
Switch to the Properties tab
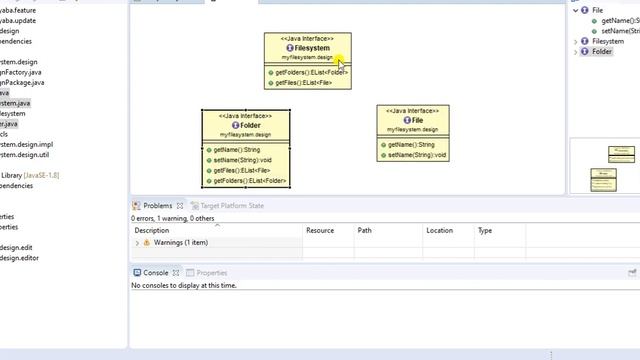211,273
